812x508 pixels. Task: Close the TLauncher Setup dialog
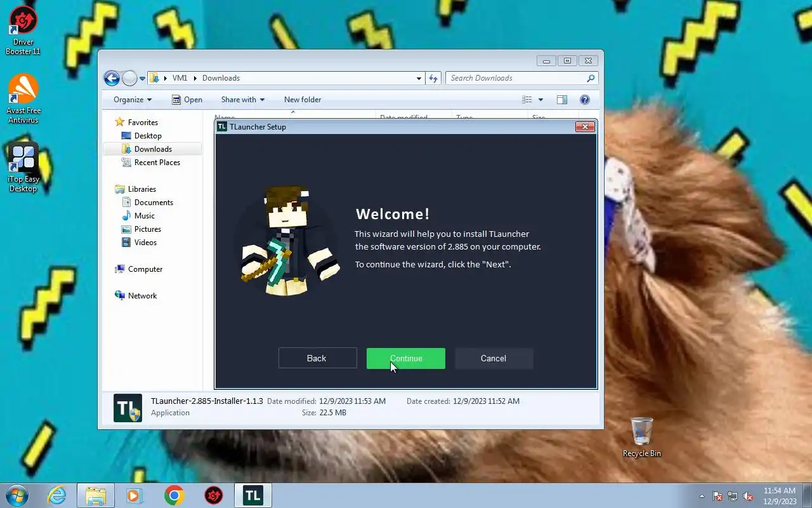(585, 126)
